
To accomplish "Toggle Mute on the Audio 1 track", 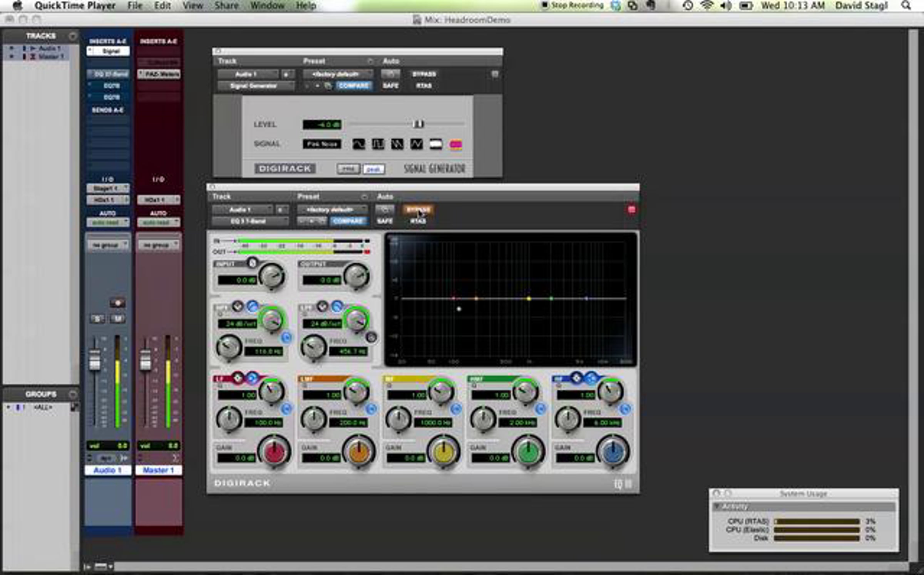I will (118, 319).
